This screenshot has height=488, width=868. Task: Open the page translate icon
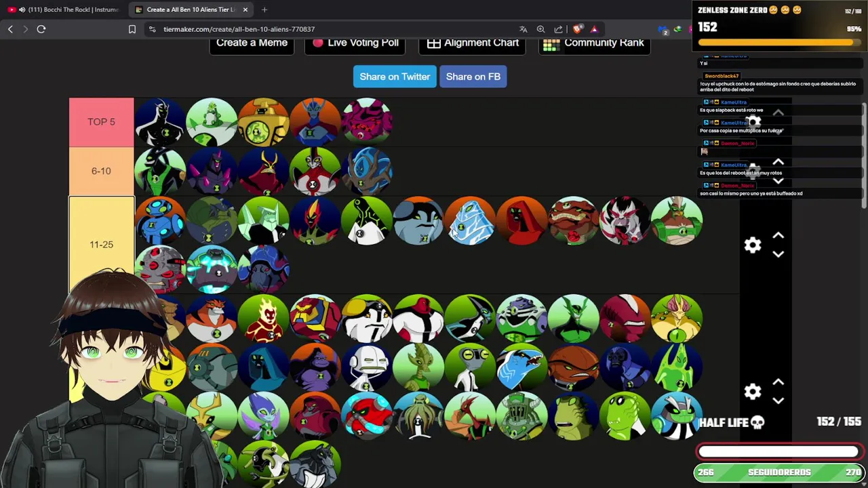(523, 29)
